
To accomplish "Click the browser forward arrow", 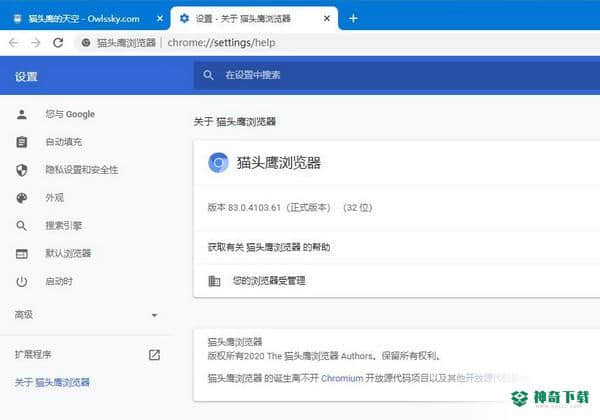I will point(36,42).
